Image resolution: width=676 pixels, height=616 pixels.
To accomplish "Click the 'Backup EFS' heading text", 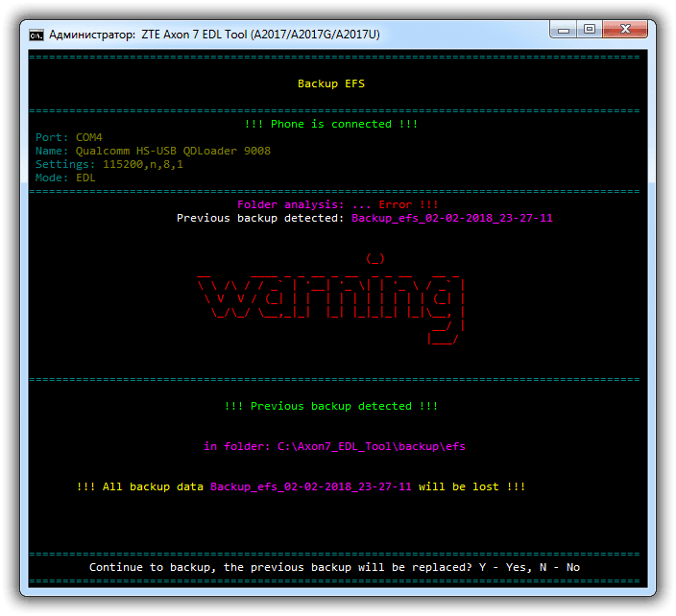I will 331,83.
